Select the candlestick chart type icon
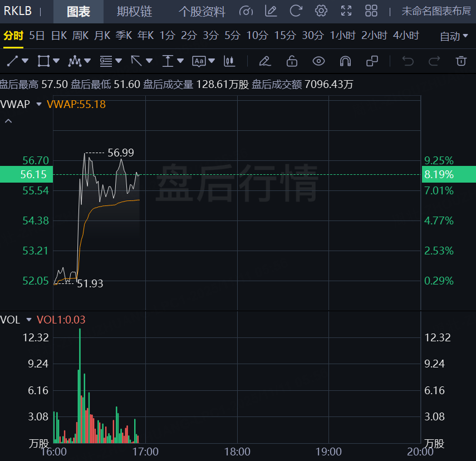476x461 pixels. click(228, 61)
